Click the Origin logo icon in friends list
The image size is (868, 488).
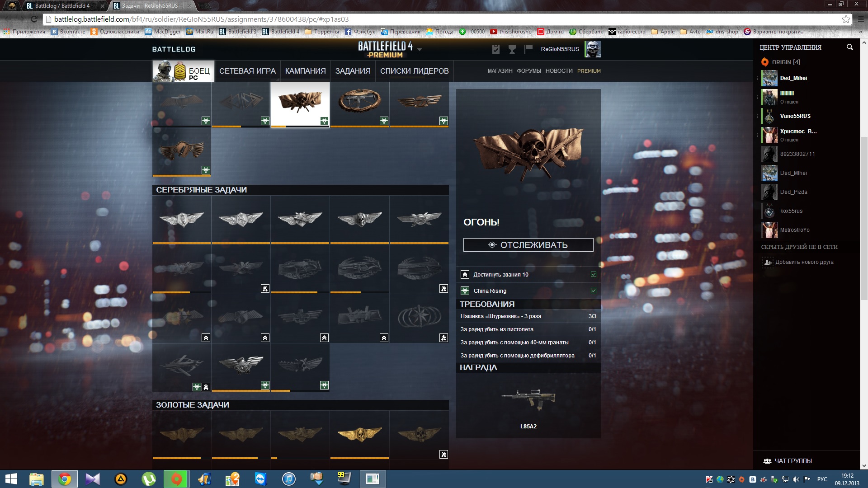tap(765, 62)
